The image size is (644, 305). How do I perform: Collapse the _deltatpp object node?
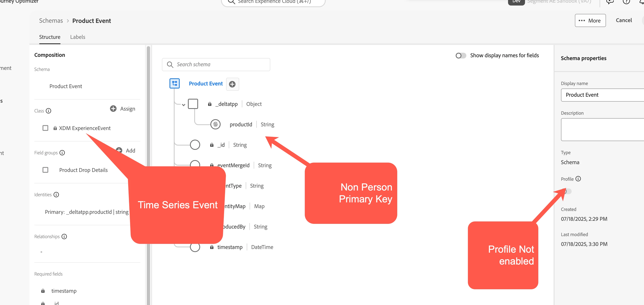coord(184,105)
